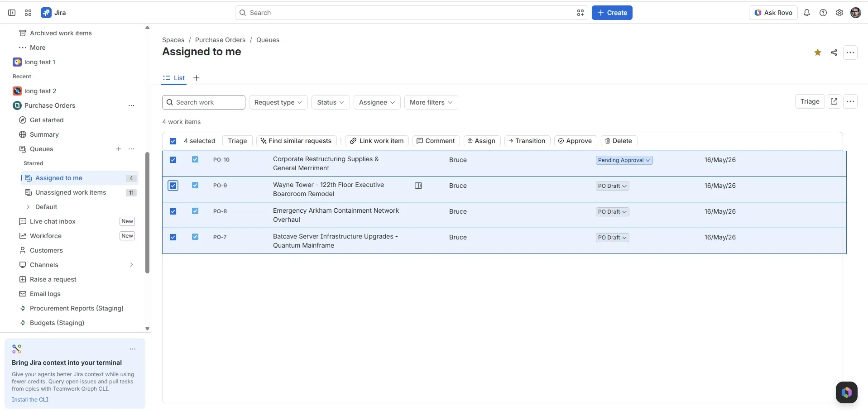Uncheck selection box for PO-10 row
The width and height of the screenshot is (868, 411).
pos(173,160)
